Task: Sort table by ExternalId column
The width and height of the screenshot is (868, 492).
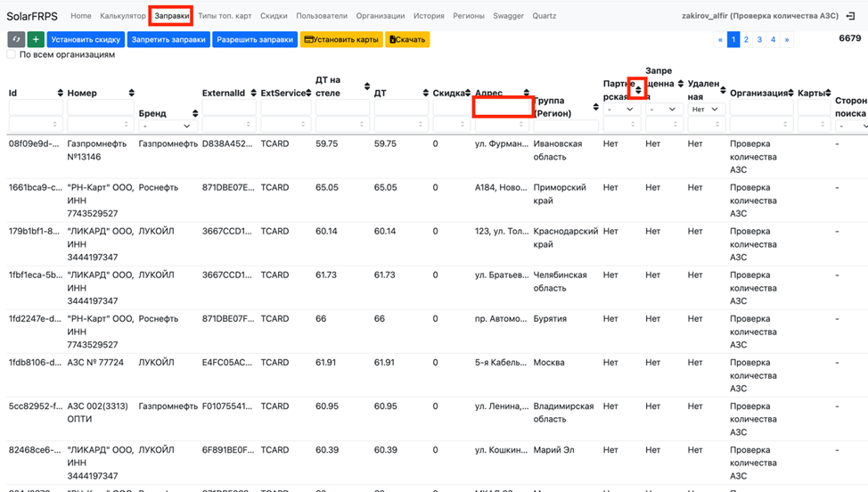Action: (253, 93)
